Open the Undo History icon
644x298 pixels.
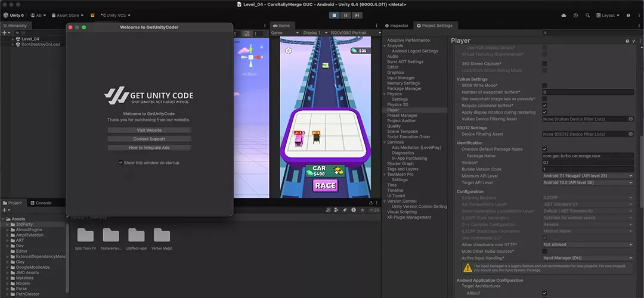pos(576,15)
